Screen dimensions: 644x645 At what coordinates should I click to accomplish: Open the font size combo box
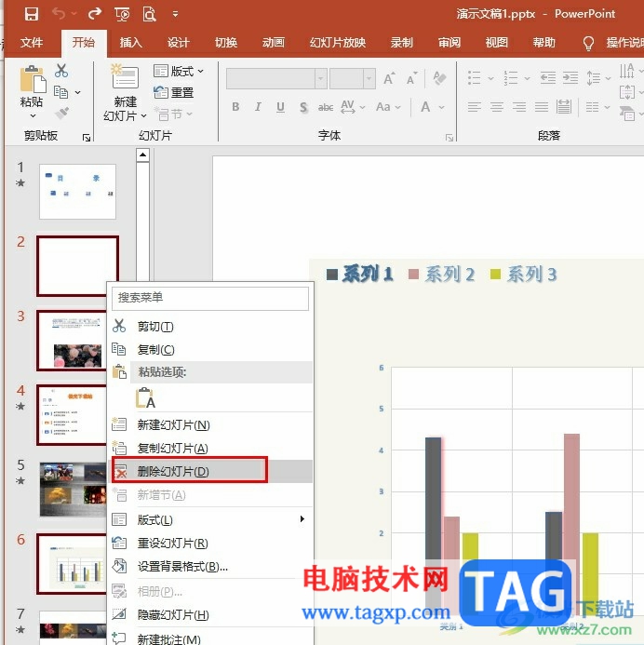(x=353, y=78)
